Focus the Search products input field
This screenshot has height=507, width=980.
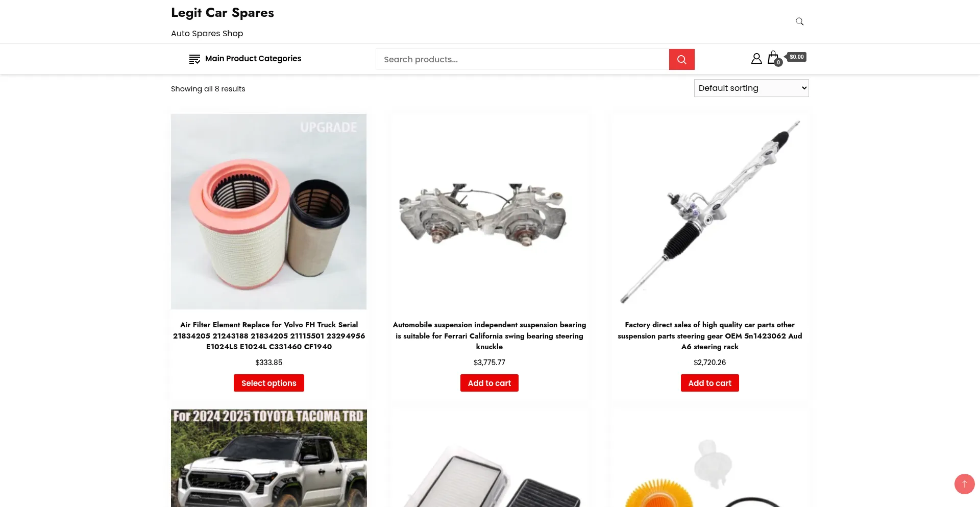point(522,59)
